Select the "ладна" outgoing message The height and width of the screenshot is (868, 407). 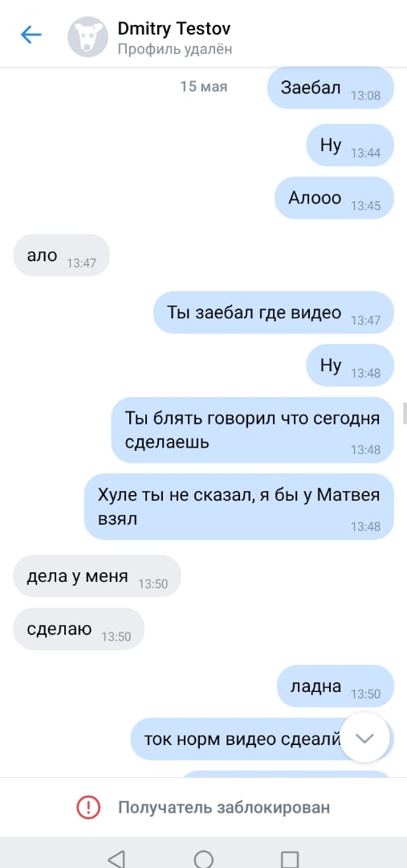click(335, 686)
